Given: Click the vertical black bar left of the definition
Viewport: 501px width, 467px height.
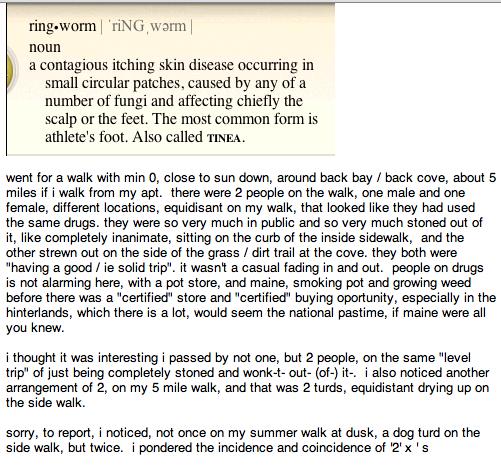Looking at the screenshot, I should tap(6, 80).
